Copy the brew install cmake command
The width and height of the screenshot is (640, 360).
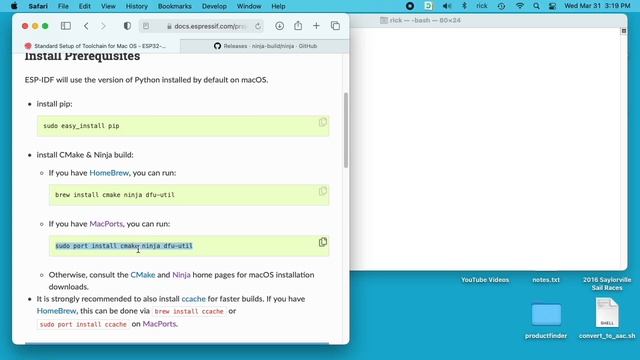322,191
